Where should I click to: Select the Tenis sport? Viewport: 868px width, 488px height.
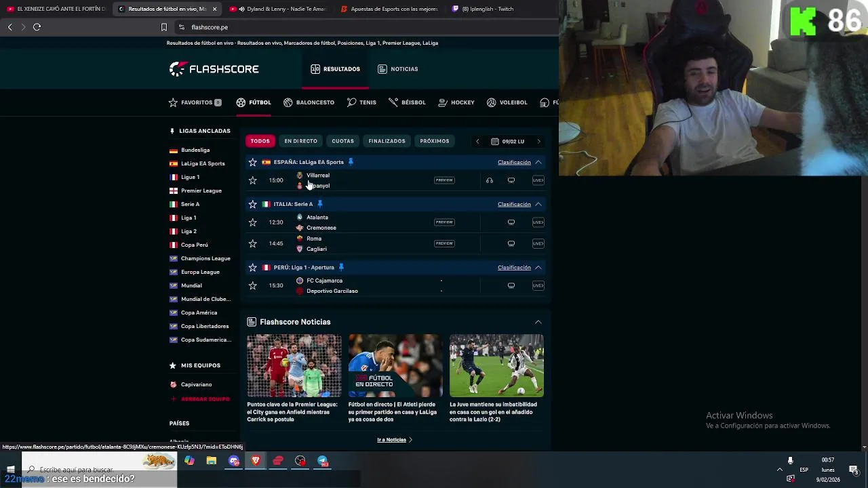(361, 102)
